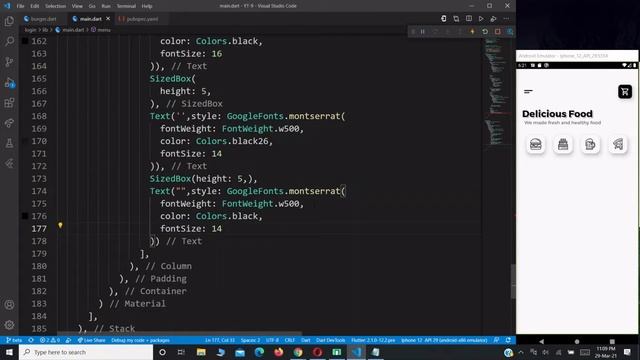Open the View menu
The width and height of the screenshot is (640, 360).
tap(77, 6)
